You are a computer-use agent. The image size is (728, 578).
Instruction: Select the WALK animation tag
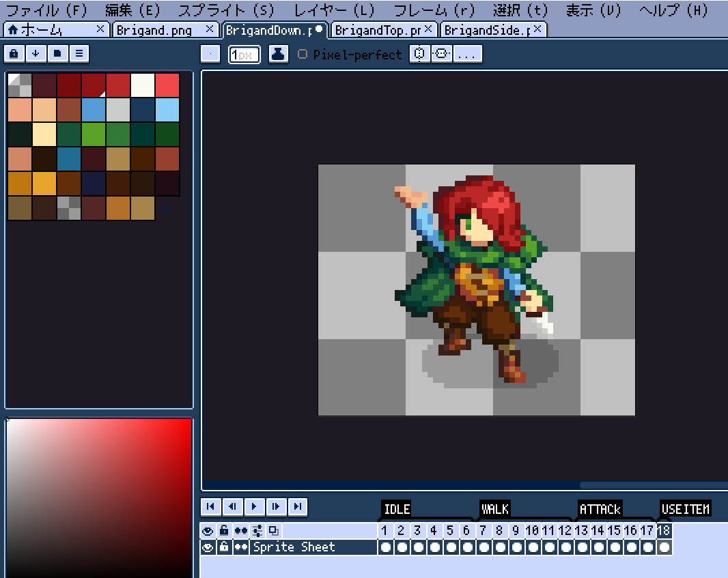(x=495, y=509)
